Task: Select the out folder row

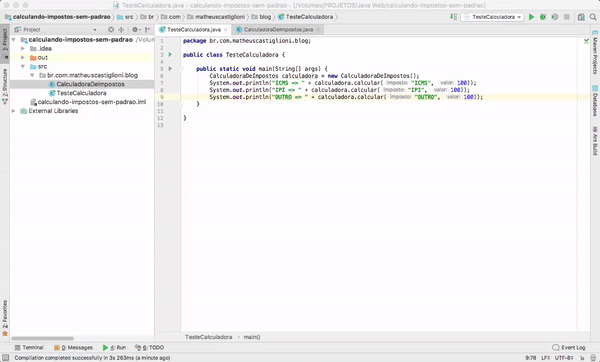Action: [x=82, y=57]
